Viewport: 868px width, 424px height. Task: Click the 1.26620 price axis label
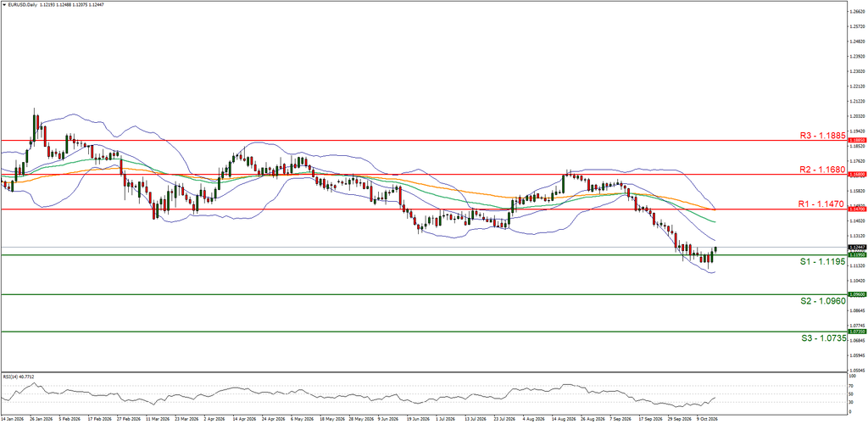(x=858, y=11)
